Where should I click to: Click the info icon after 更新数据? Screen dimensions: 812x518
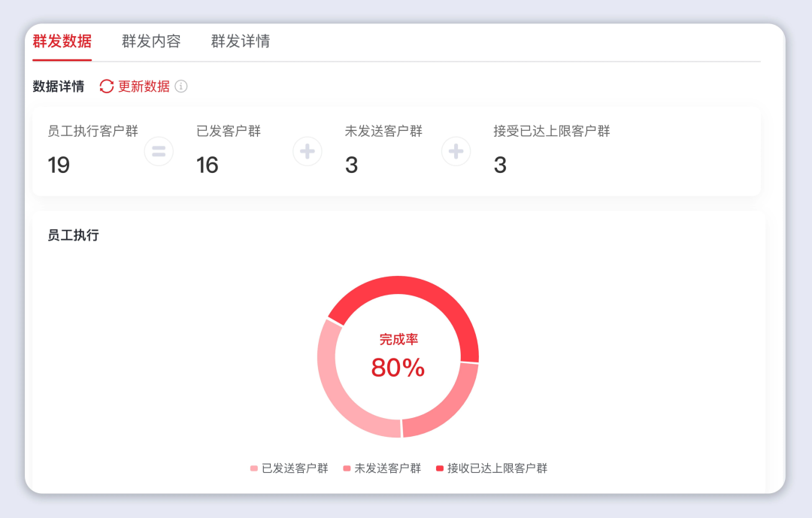[x=181, y=86]
